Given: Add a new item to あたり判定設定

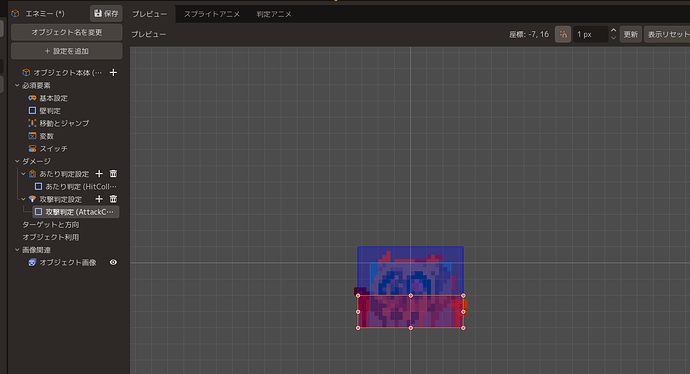Looking at the screenshot, I should pyautogui.click(x=99, y=174).
